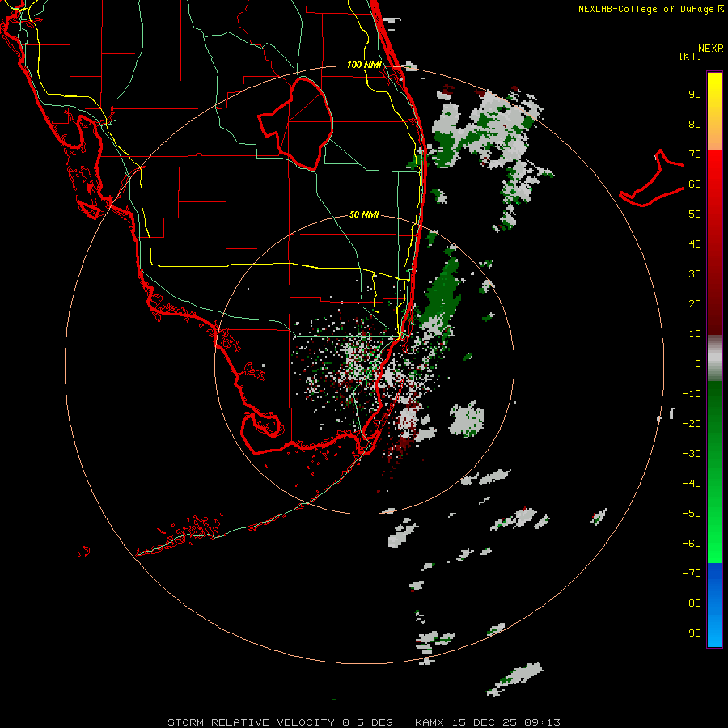Click the -80 value on velocity scale
This screenshot has height=728, width=728.
(x=692, y=603)
